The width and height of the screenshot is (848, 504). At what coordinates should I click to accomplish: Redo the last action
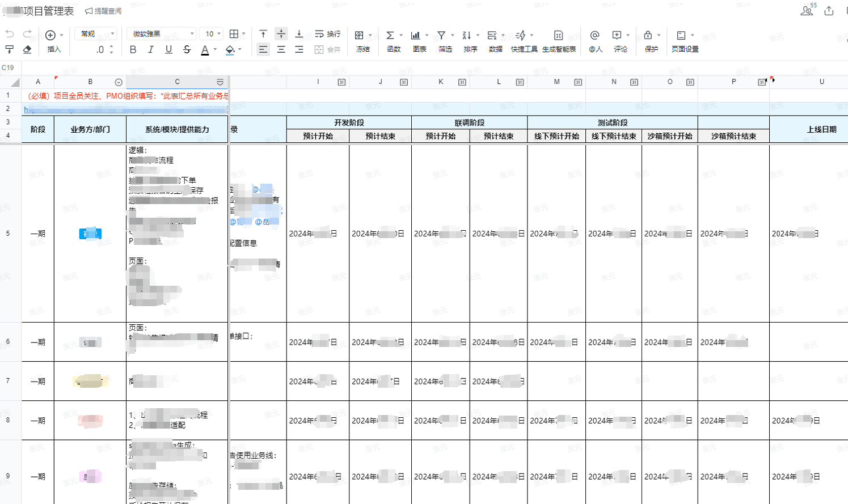pyautogui.click(x=27, y=34)
